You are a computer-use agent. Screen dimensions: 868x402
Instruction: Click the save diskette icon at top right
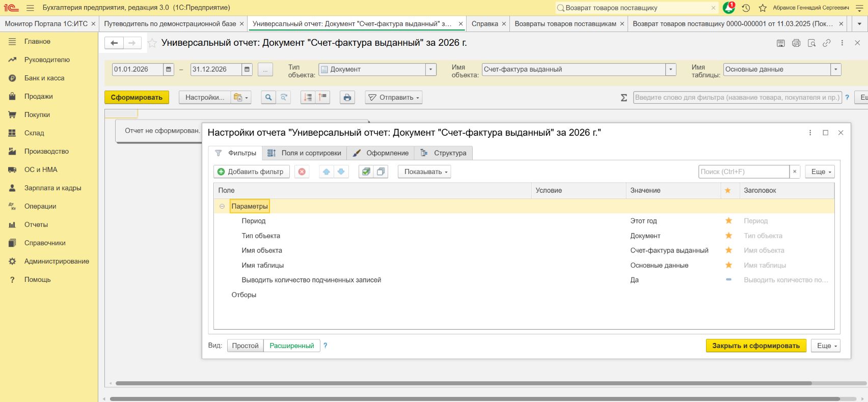click(780, 43)
